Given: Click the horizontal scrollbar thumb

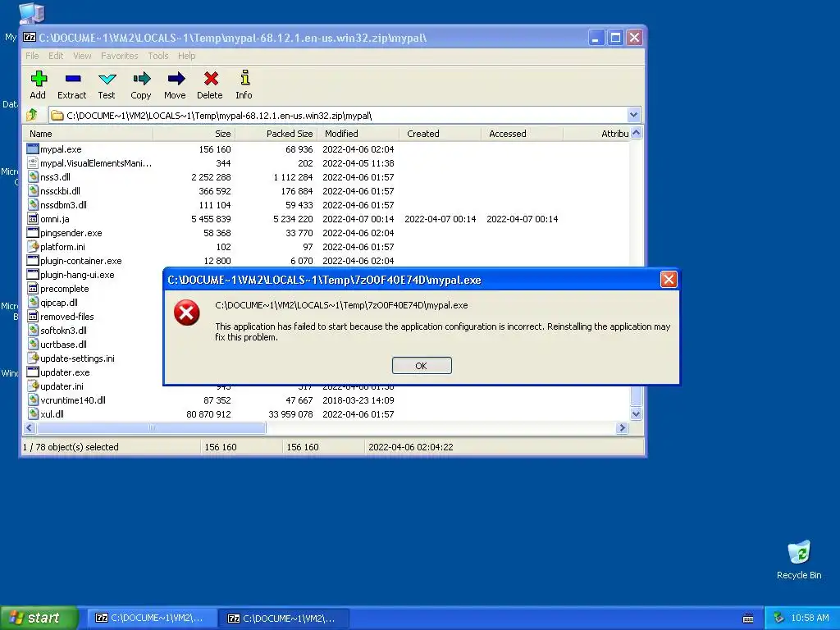Looking at the screenshot, I should [x=151, y=427].
